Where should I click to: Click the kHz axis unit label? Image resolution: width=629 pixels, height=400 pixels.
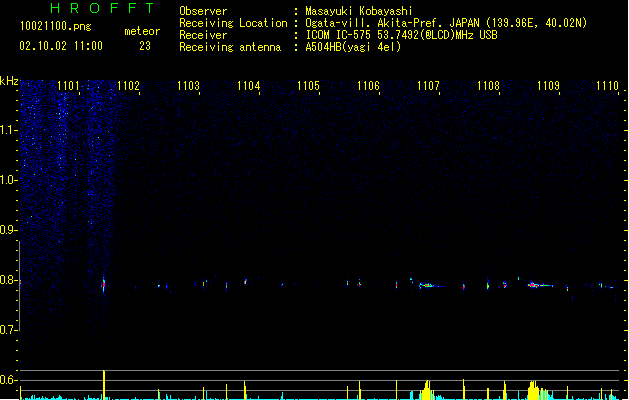click(x=9, y=81)
